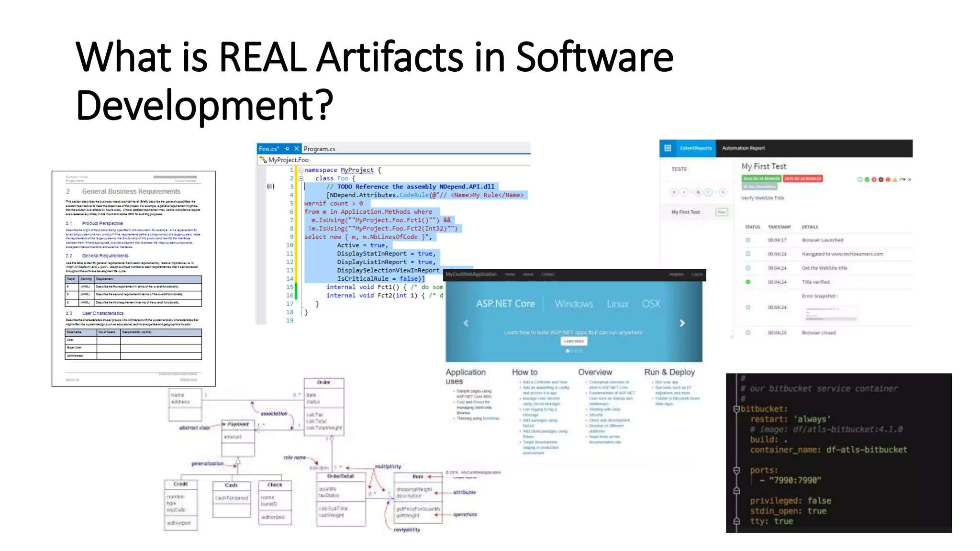
Task: Switch to the Program.cs editor tab
Action: coord(319,149)
